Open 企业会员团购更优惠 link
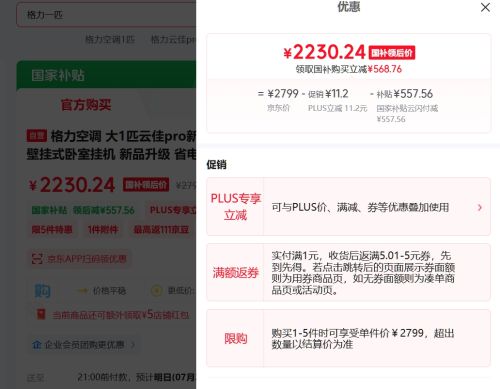 coord(84,344)
